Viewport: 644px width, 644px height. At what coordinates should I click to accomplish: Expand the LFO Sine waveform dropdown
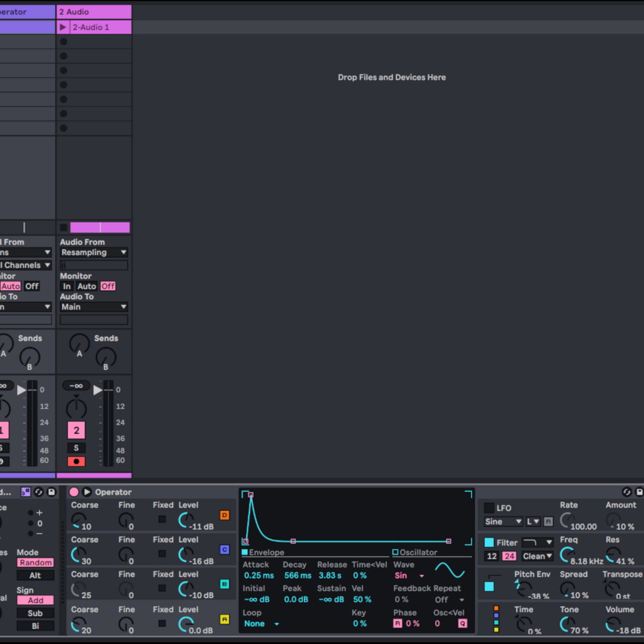pos(503,522)
